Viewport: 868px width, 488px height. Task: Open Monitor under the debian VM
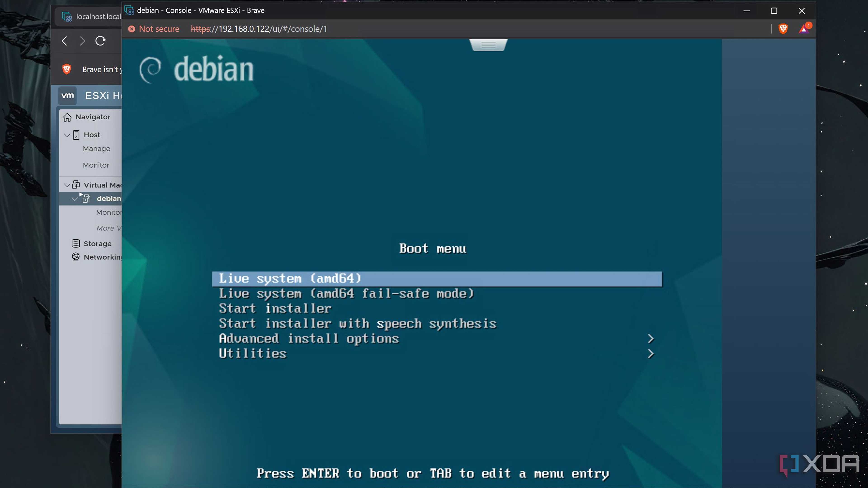point(108,213)
